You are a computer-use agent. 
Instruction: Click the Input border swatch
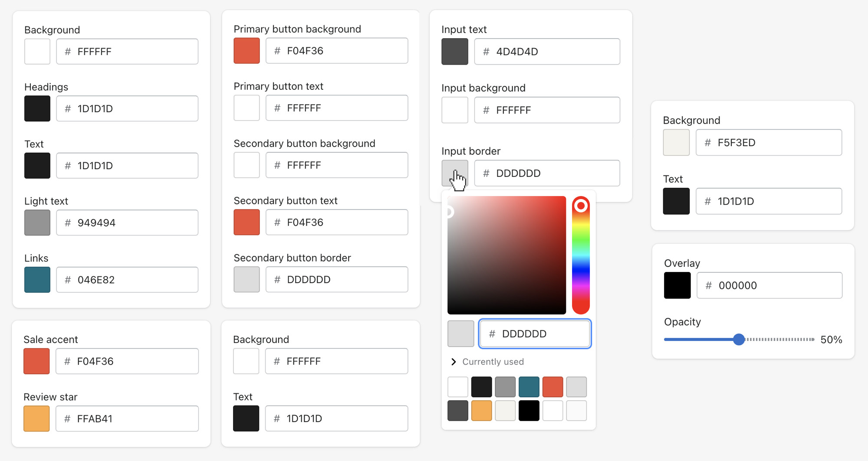pyautogui.click(x=455, y=173)
